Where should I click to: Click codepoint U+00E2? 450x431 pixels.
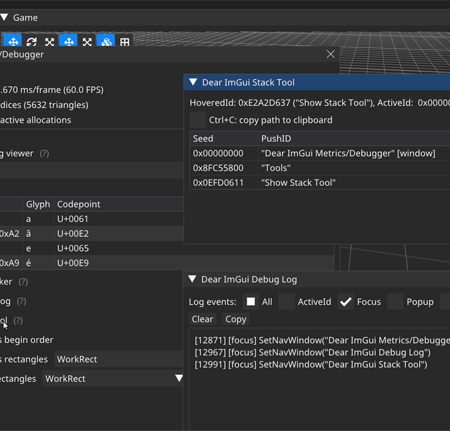pos(73,234)
